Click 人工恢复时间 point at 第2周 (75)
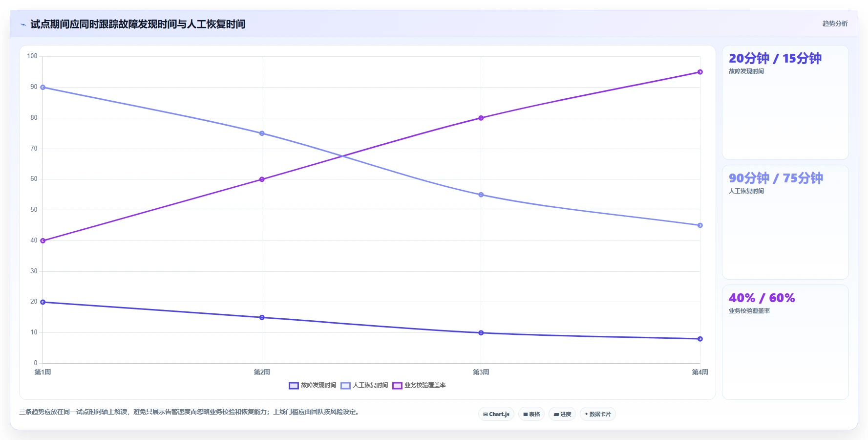868x440 pixels. pyautogui.click(x=262, y=133)
